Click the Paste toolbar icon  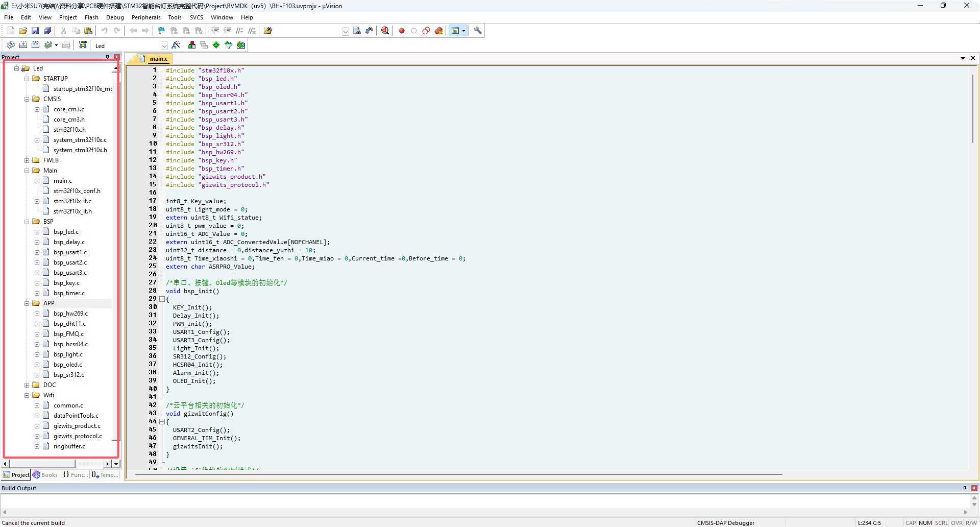[88, 31]
